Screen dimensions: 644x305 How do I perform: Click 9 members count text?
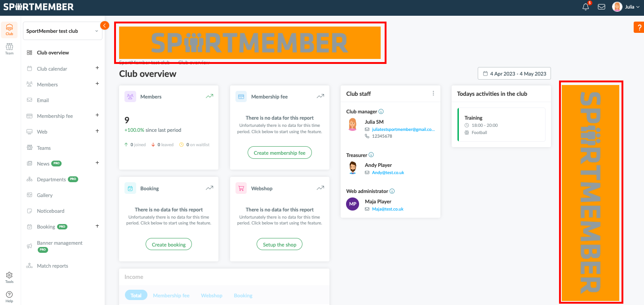[127, 120]
